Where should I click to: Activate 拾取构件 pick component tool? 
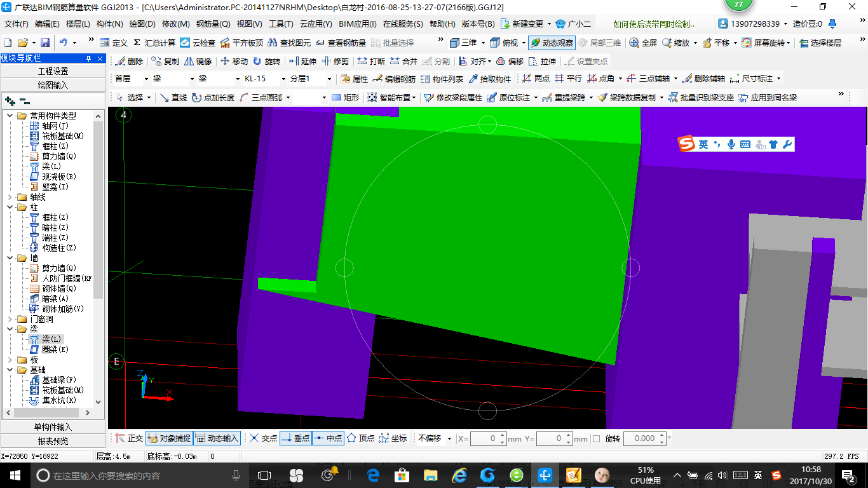coord(489,79)
